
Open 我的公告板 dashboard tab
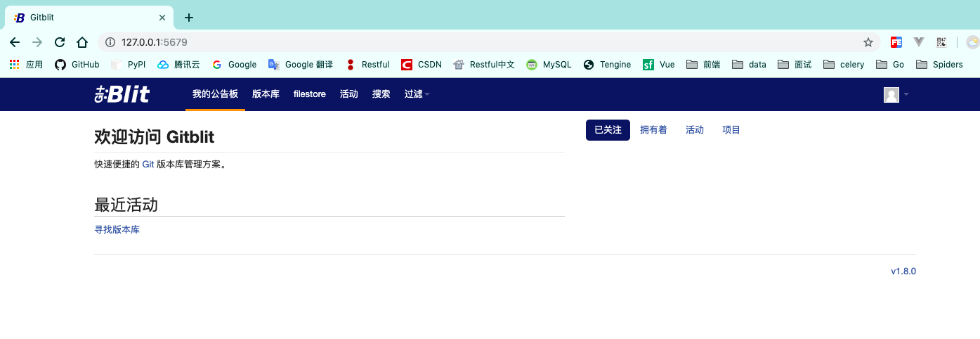(215, 94)
